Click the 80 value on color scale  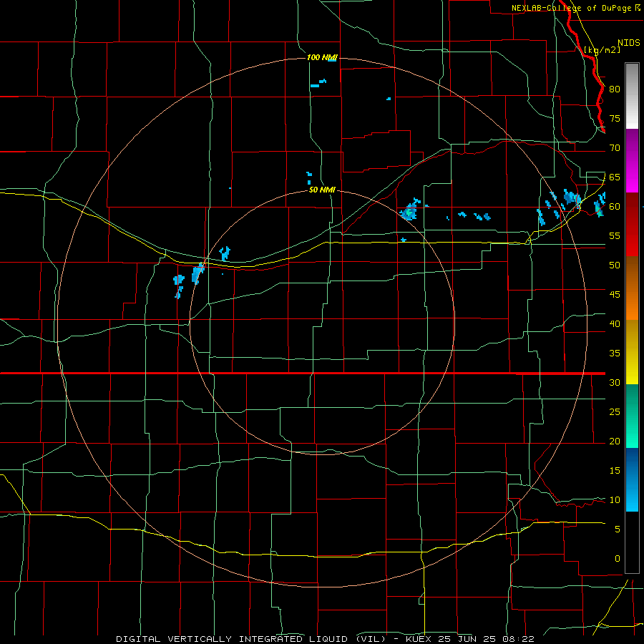(x=615, y=89)
